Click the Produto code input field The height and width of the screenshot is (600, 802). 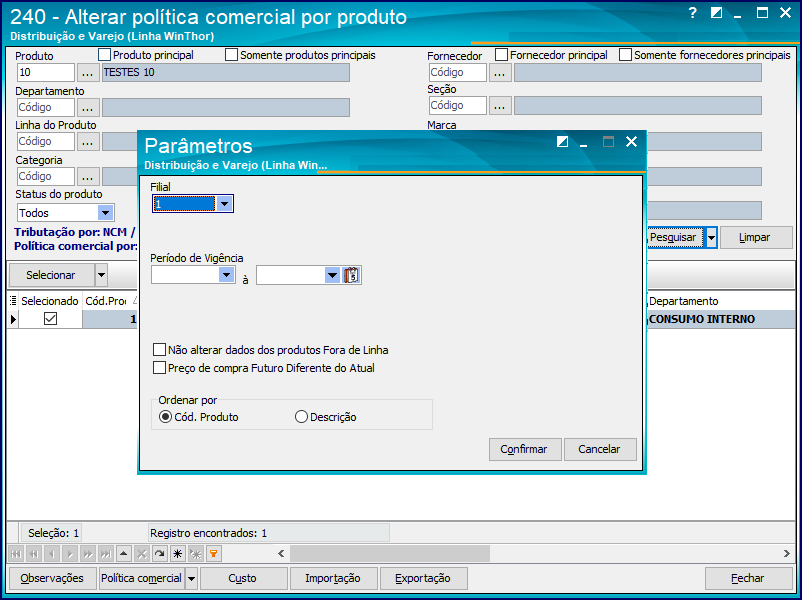[46, 73]
